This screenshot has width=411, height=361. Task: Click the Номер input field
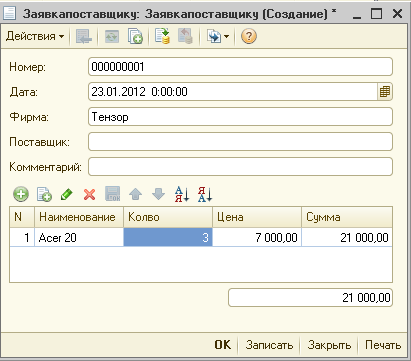pos(240,67)
